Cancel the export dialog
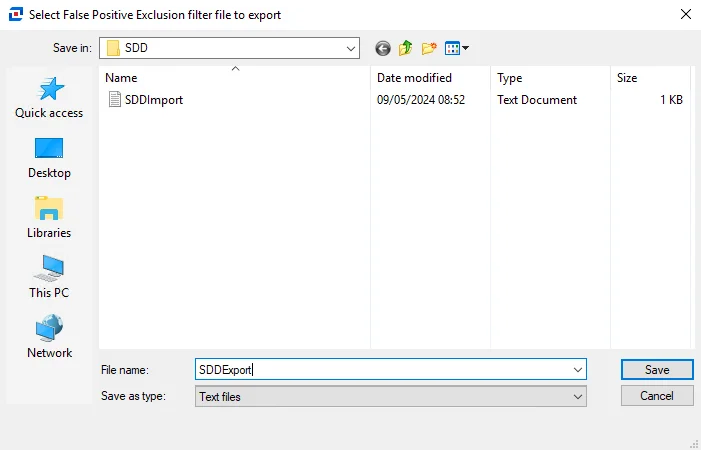The width and height of the screenshot is (701, 450). click(x=657, y=396)
